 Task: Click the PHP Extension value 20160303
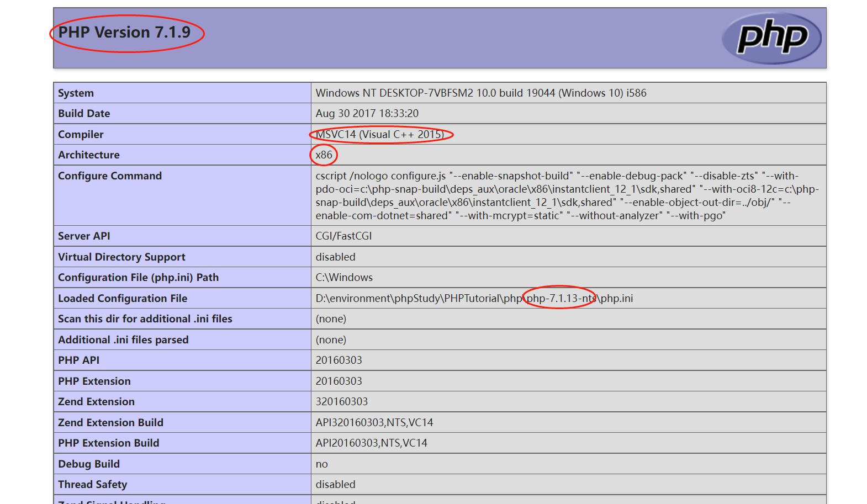339,381
